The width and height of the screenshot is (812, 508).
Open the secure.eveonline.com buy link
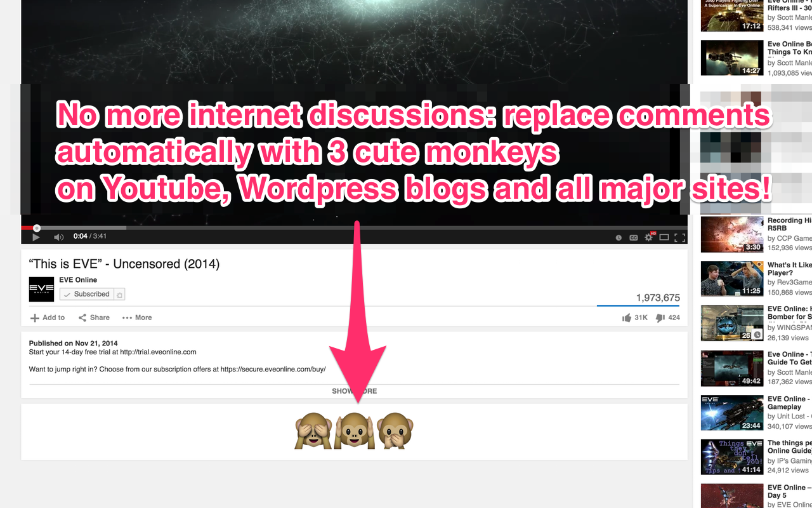pyautogui.click(x=273, y=368)
